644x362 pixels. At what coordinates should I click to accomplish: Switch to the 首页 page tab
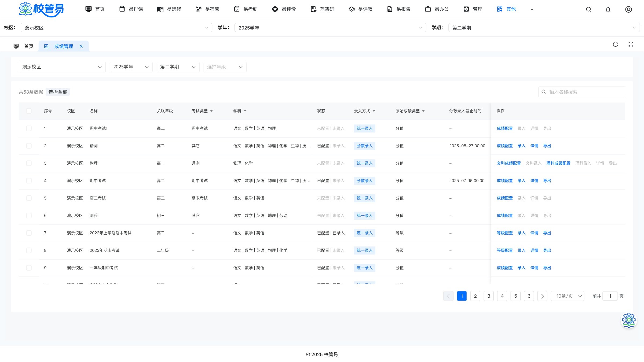24,46
